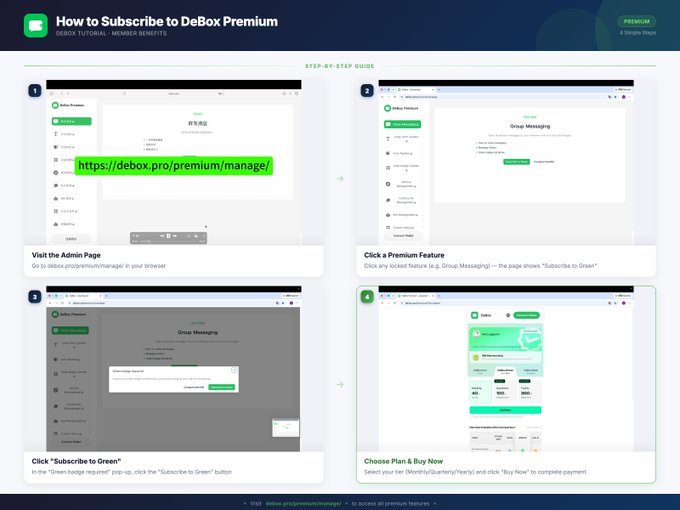Click the yellow membership icon in step 4
Screen dimensions: 680x510
pos(476,357)
